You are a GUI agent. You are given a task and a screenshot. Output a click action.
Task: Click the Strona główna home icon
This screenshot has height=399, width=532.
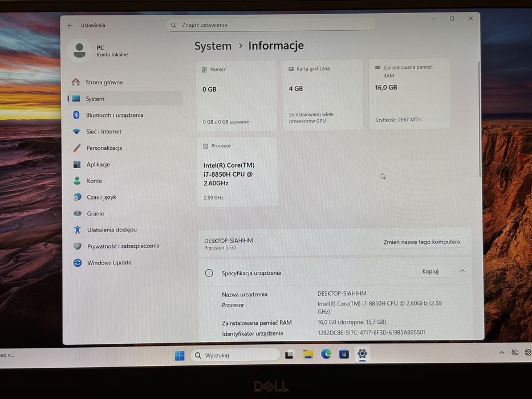click(76, 82)
